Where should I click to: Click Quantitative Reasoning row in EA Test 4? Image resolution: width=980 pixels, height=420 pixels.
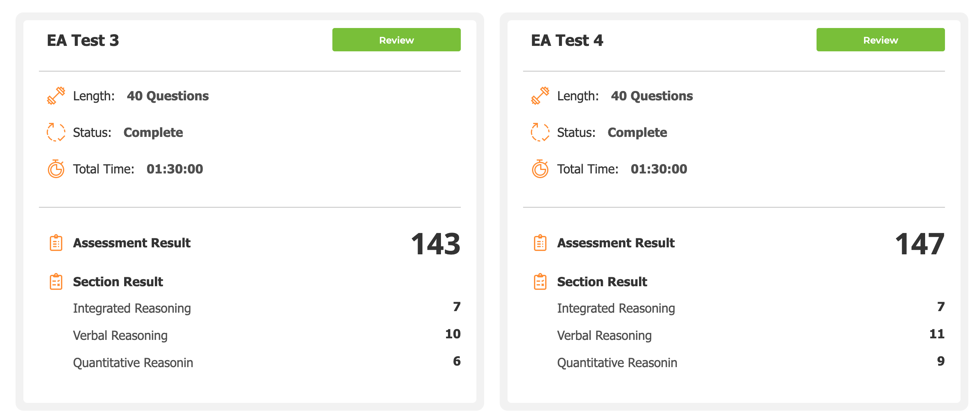(x=617, y=363)
